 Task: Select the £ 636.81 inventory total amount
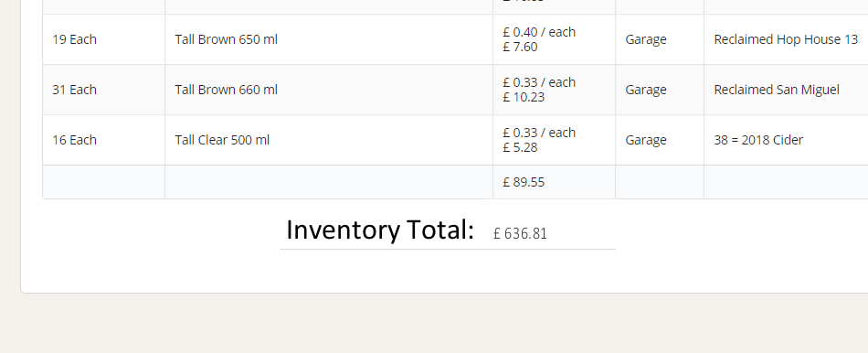click(x=520, y=233)
